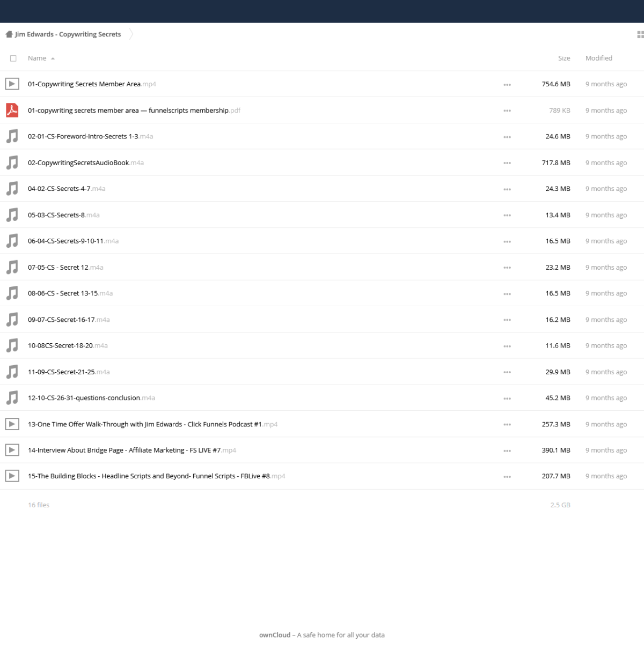Sort the list by Size header
The height and width of the screenshot is (650, 644).
[564, 58]
